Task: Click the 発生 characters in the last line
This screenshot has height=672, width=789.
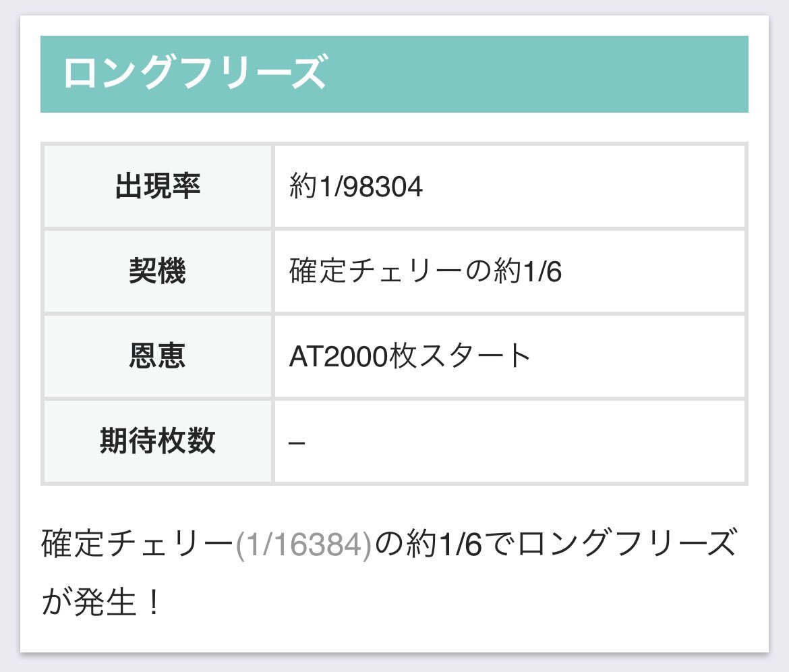Action: coord(105,602)
